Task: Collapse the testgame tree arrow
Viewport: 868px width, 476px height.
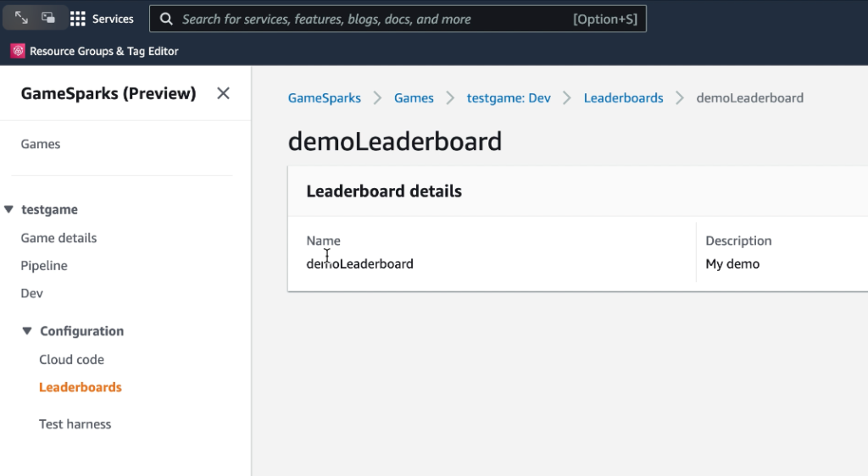Action: tap(8, 209)
